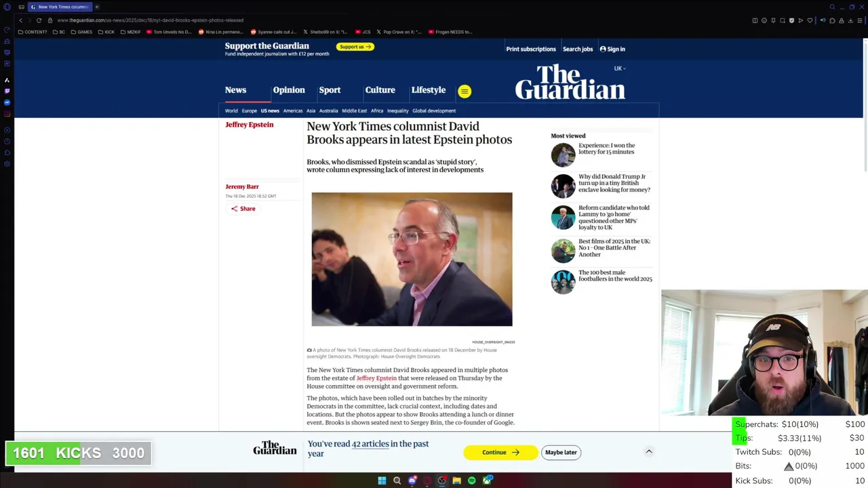The image size is (868, 488).
Task: Open Messenger in the browser sidebar
Action: [x=7, y=102]
